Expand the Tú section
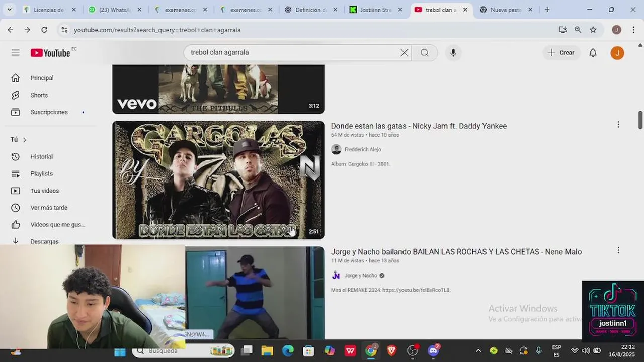644x362 pixels. click(18, 140)
